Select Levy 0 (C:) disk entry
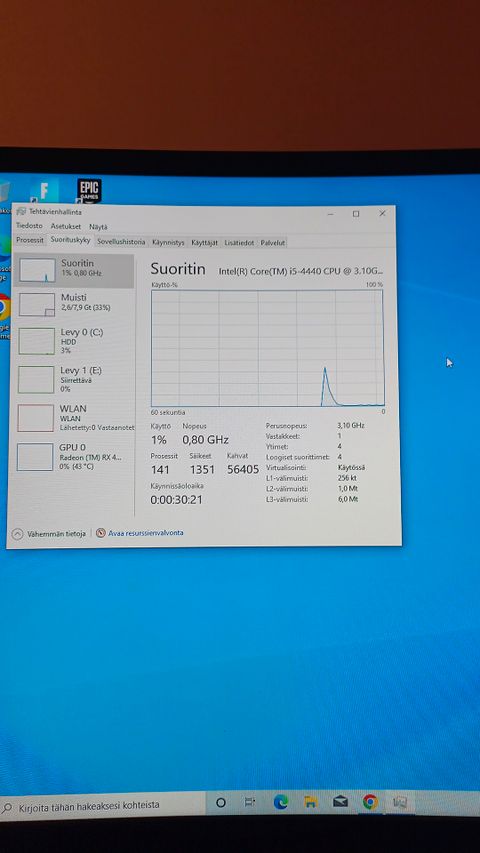Viewport: 480px width, 853px height. [x=73, y=341]
